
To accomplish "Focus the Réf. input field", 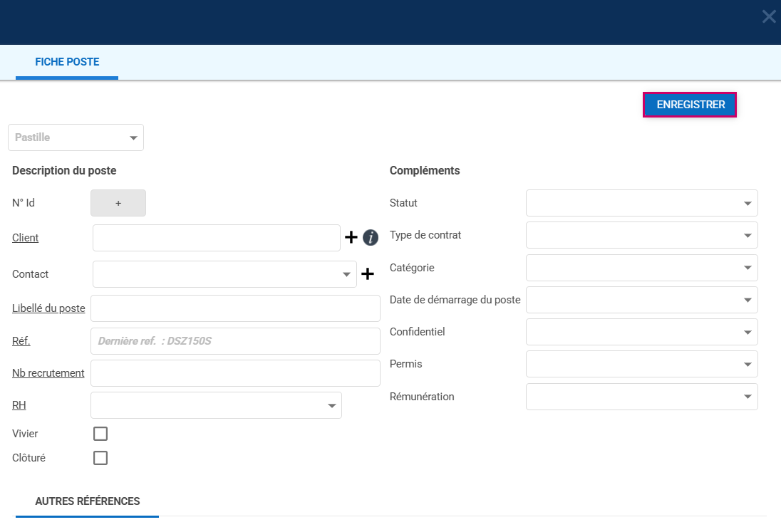I will coord(235,341).
